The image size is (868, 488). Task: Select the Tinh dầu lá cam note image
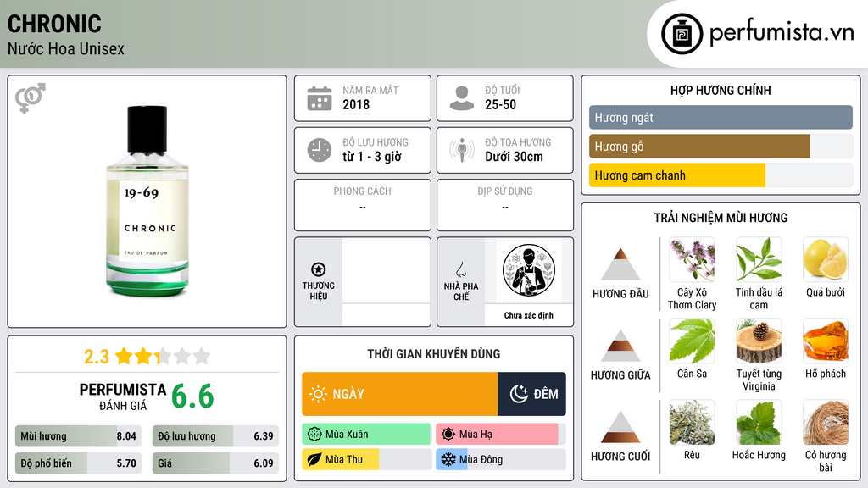[x=759, y=259]
